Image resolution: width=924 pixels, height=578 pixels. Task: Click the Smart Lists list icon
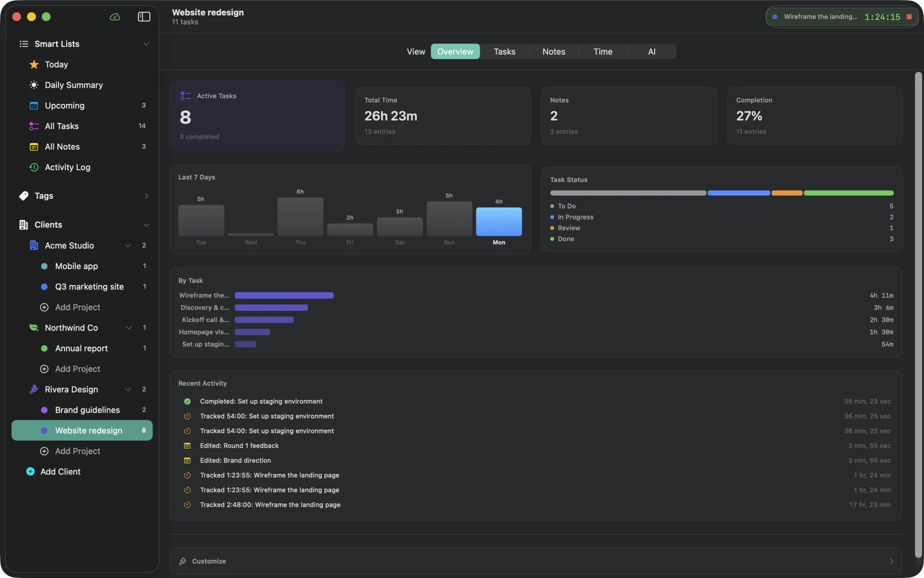24,44
